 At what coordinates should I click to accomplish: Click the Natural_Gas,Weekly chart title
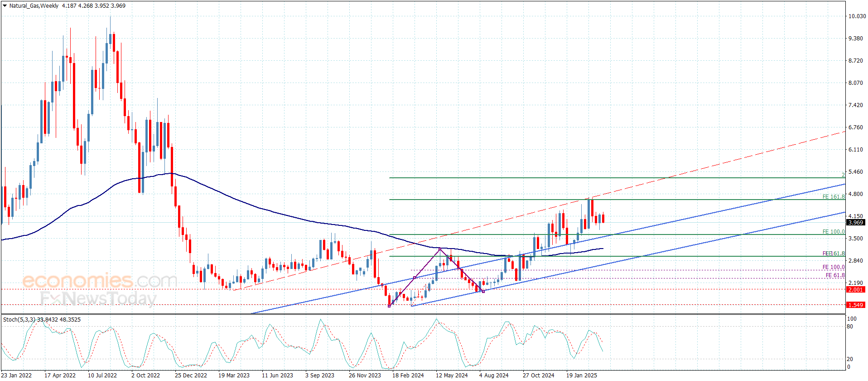tap(34, 6)
